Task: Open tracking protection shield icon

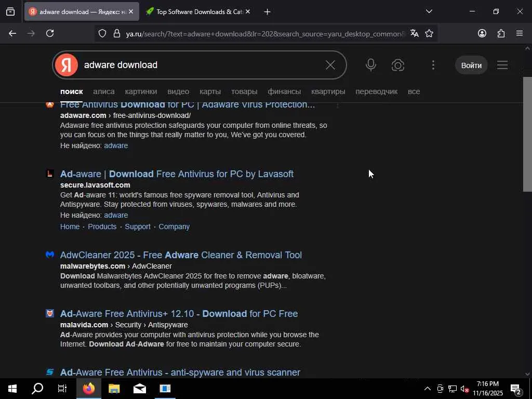Action: tap(102, 33)
